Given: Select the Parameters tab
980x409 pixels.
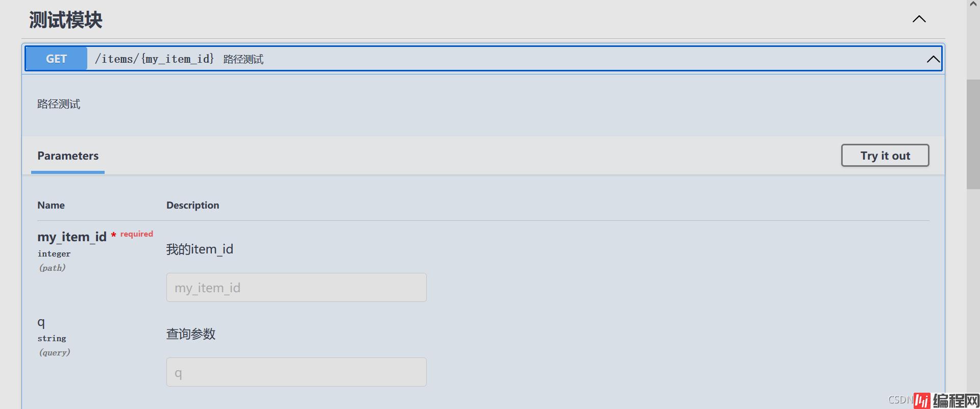Looking at the screenshot, I should pyautogui.click(x=68, y=156).
